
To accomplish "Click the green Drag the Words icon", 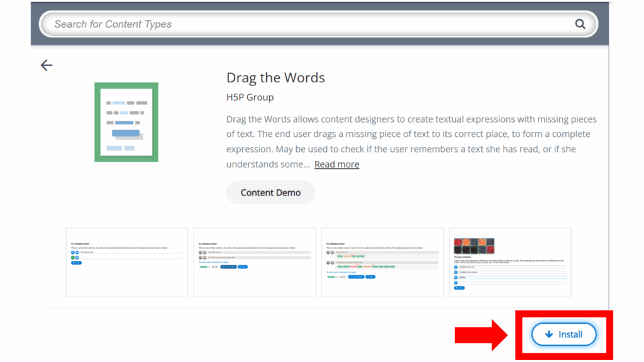I will [x=126, y=122].
